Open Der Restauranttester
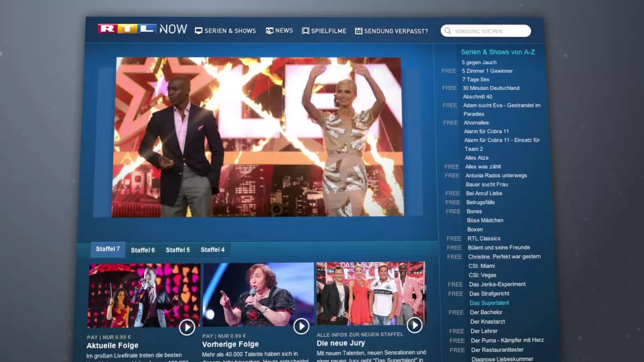Screen dimensions: 644x362 point(498,350)
